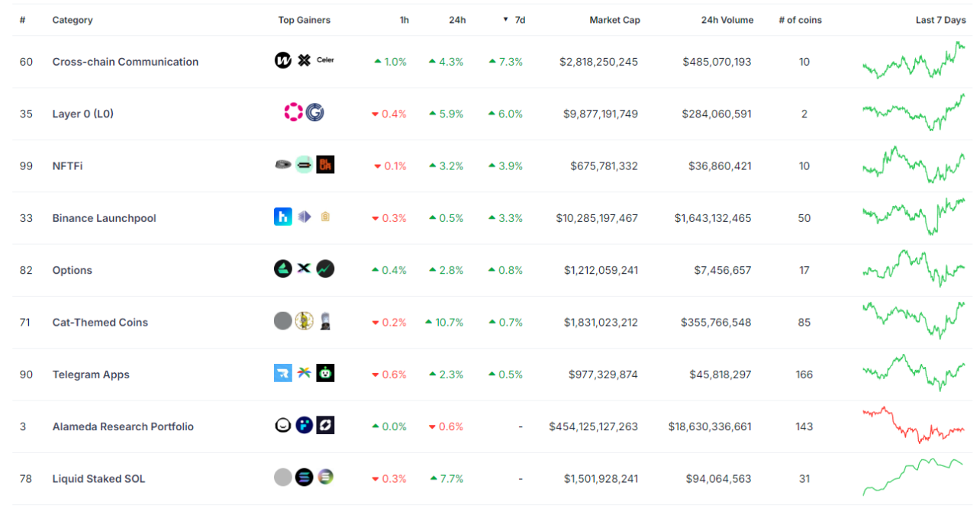Screen dimensions: 980x508
Task: Sort by the Market Cap column header
Action: coord(614,20)
